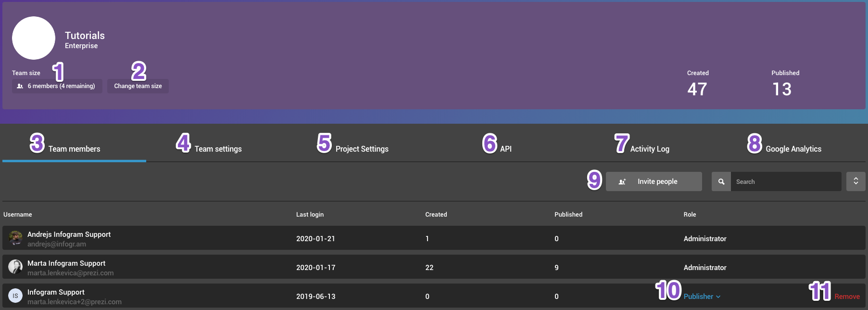This screenshot has width=868, height=310.
Task: Click the last login date 2019-06-13
Action: (x=315, y=297)
